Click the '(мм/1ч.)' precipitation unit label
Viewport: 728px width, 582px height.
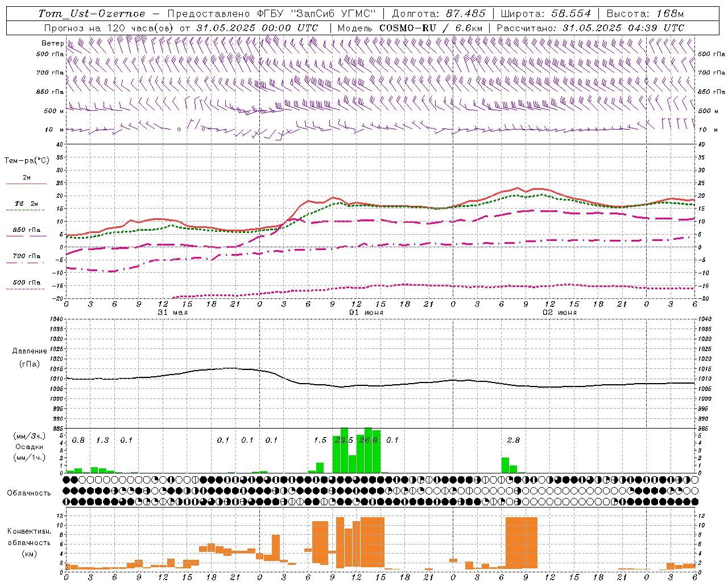coord(29,458)
